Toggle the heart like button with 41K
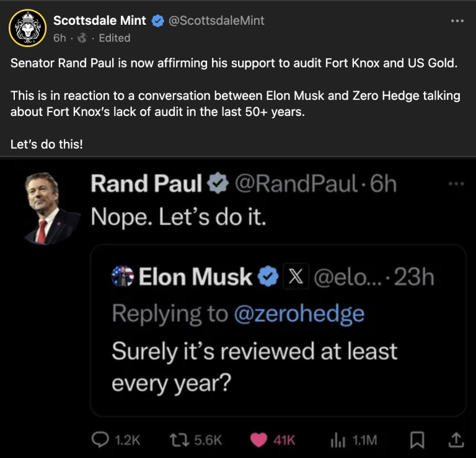Screen dimensions: 476x458 [258, 439]
